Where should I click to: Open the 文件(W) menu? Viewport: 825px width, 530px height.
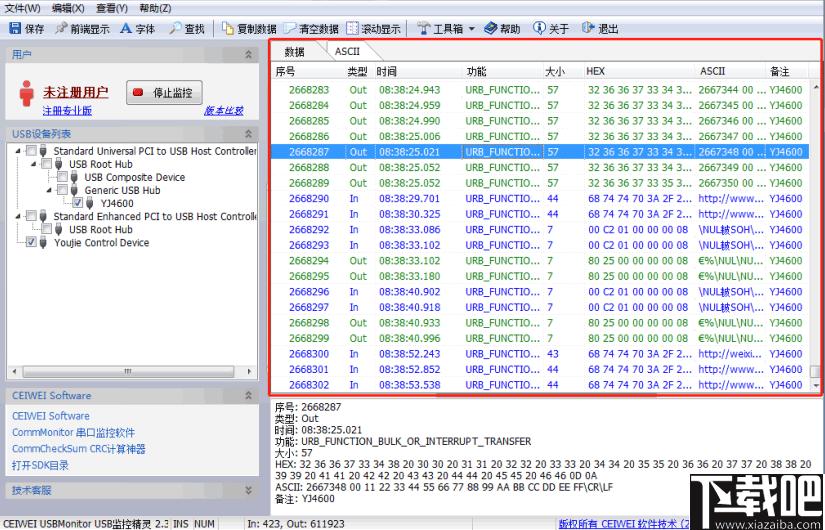[x=22, y=8]
